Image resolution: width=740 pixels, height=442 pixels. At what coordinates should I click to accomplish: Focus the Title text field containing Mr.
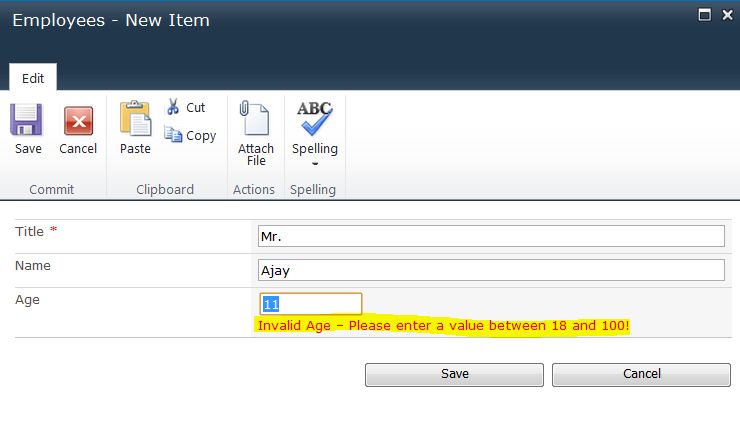(490, 235)
